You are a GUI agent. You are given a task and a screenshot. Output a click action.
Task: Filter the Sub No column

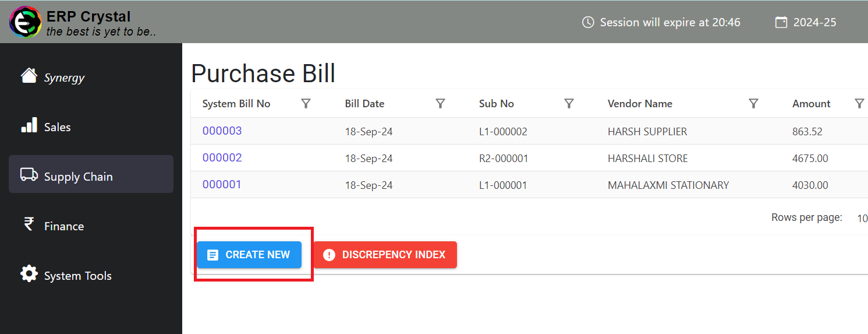tap(569, 104)
